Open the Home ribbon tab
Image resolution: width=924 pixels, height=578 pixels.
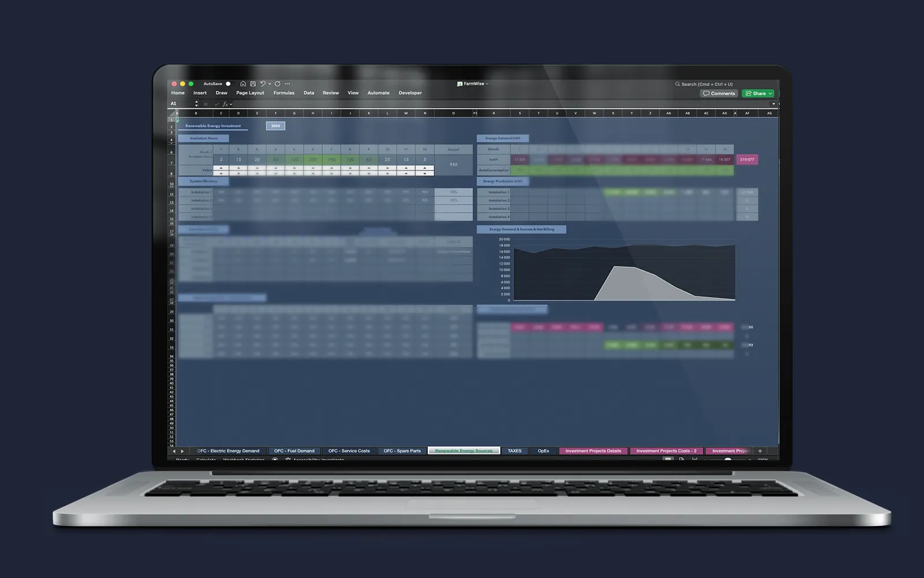(x=178, y=93)
